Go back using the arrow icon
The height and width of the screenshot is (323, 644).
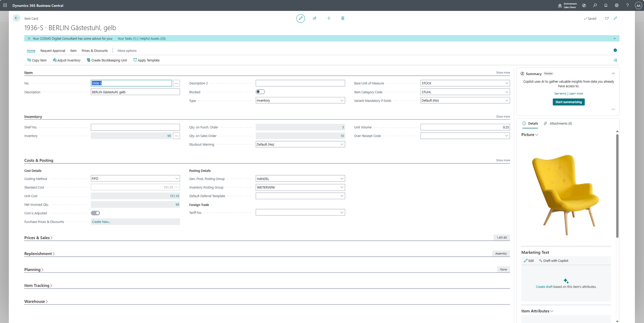click(x=16, y=18)
